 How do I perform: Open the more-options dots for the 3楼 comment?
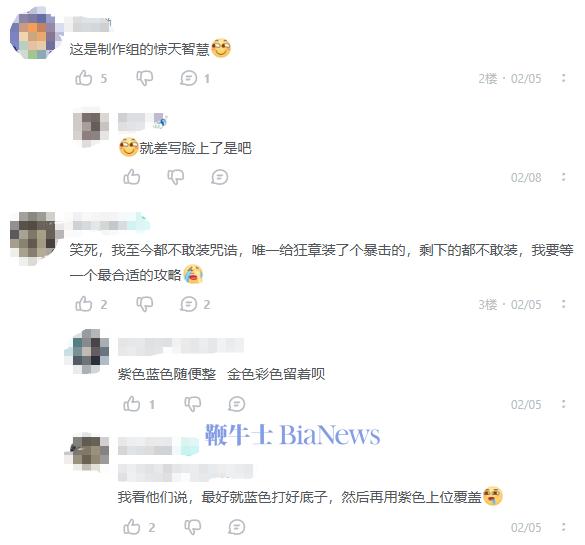[x=563, y=304]
